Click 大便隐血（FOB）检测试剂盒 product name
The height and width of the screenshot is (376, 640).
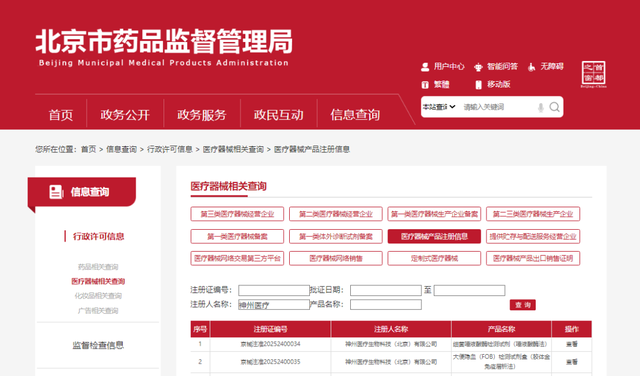(x=501, y=362)
